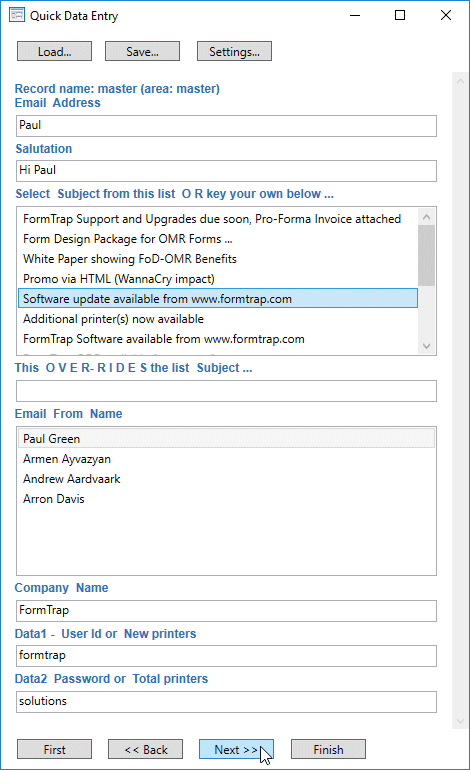Viewport: 470px width, 770px height.
Task: Click the form's main scroll up arrow
Action: [x=460, y=81]
